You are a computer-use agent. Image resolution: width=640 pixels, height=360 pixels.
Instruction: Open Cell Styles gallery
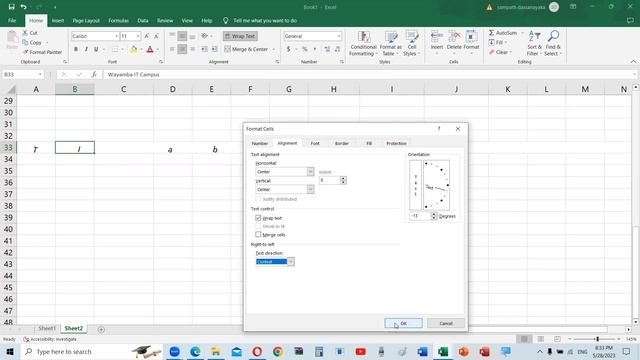[x=411, y=44]
